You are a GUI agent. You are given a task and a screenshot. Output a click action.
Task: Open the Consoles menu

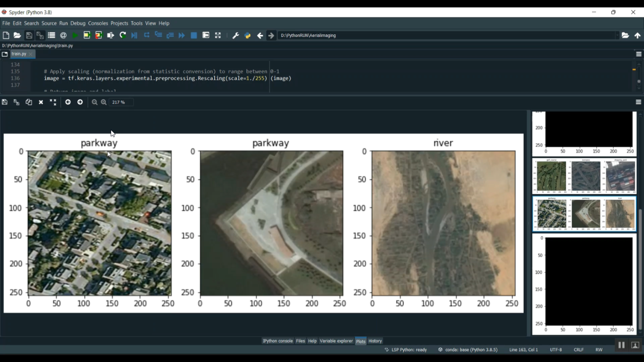(98, 23)
